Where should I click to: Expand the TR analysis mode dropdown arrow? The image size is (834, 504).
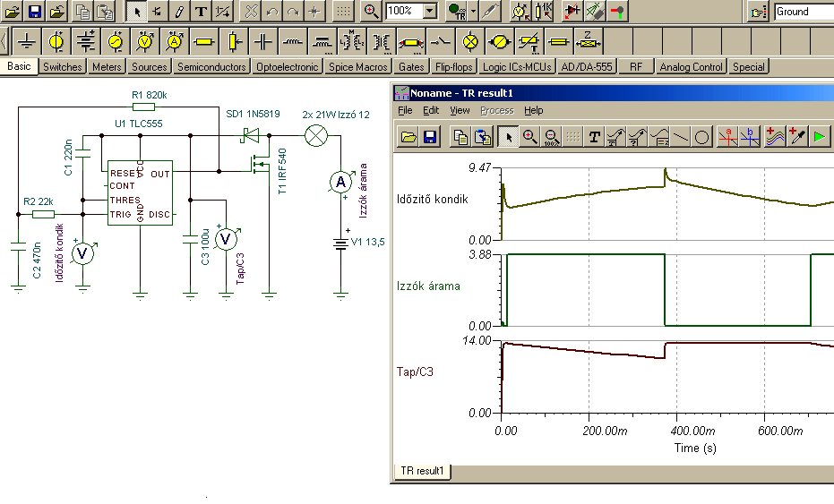click(x=473, y=12)
